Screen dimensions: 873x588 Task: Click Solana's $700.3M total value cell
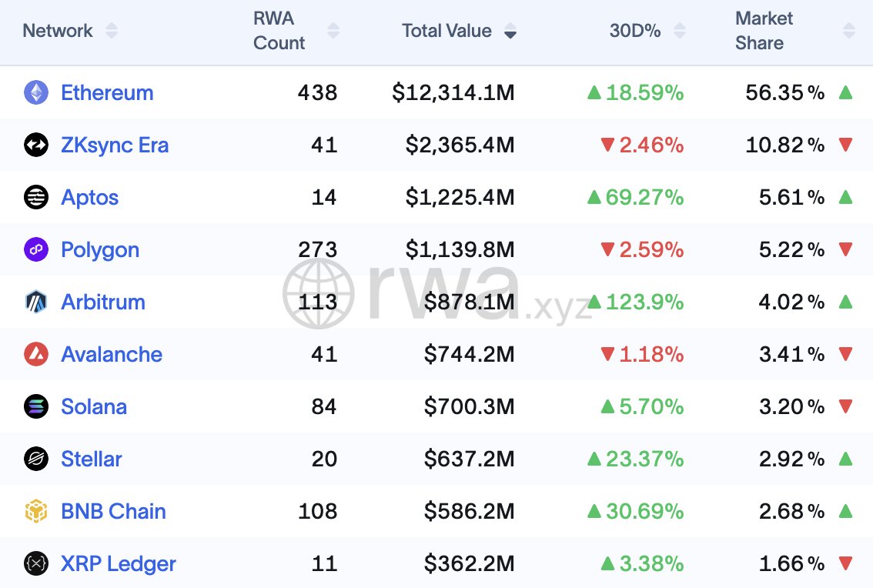469,407
